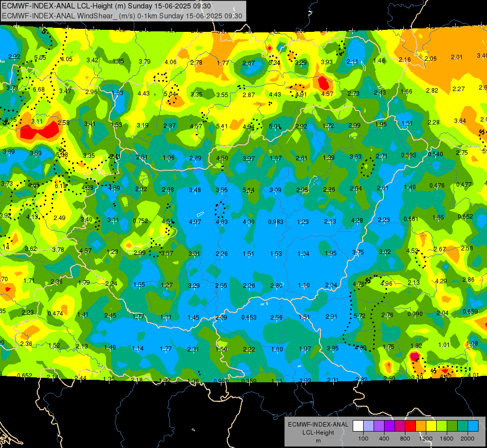This screenshot has width=487, height=448.
Task: Click the wind shear value 0.752
Action: pos(140,221)
